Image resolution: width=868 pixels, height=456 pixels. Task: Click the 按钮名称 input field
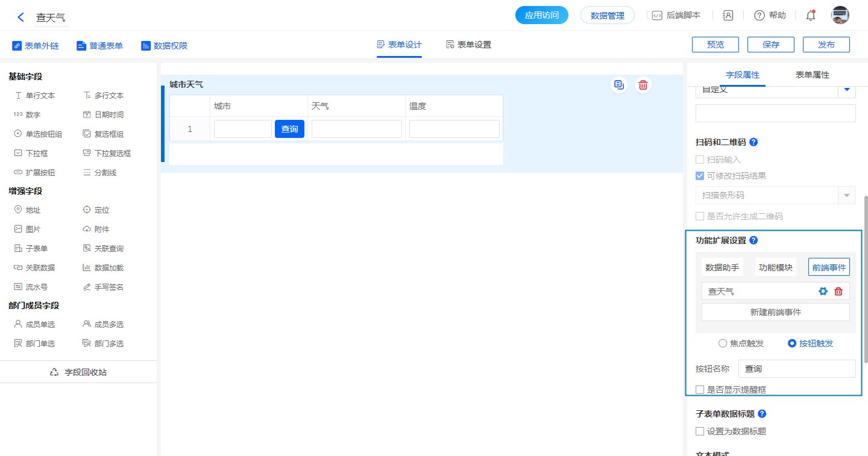796,369
